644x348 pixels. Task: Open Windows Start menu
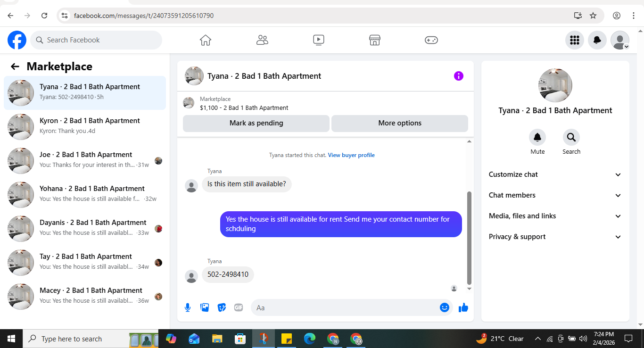(11, 339)
